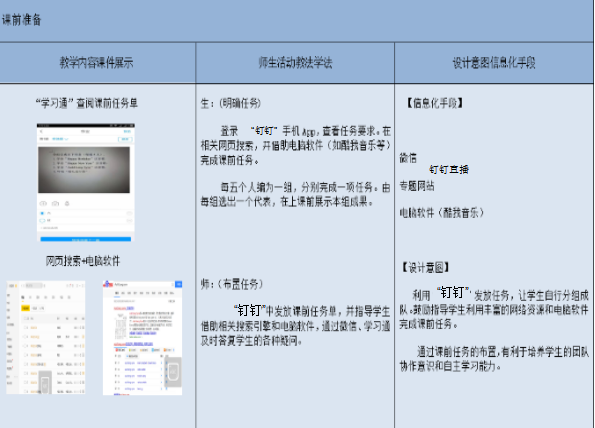This screenshot has height=428, width=595.
Task: Click the 师:(布置任务) line
Action: 232,284
